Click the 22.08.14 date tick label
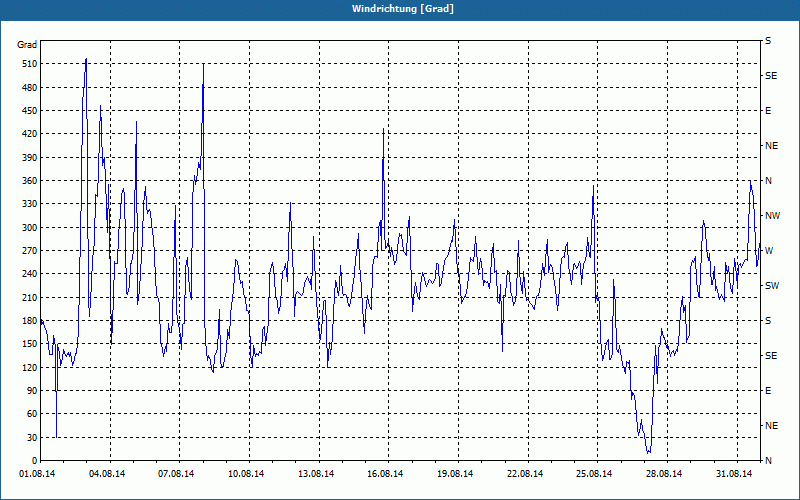Image resolution: width=800 pixels, height=500 pixels. coord(525,474)
